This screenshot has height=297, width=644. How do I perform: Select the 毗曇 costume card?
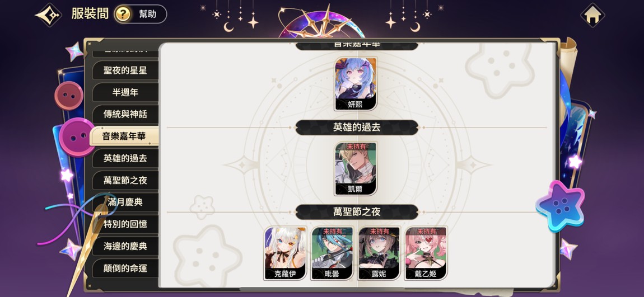[332, 253]
